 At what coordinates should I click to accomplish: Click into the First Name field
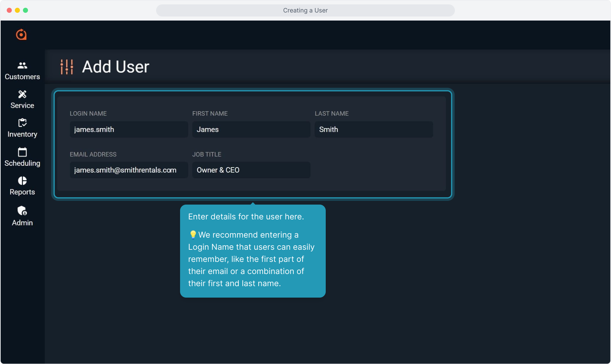click(251, 129)
